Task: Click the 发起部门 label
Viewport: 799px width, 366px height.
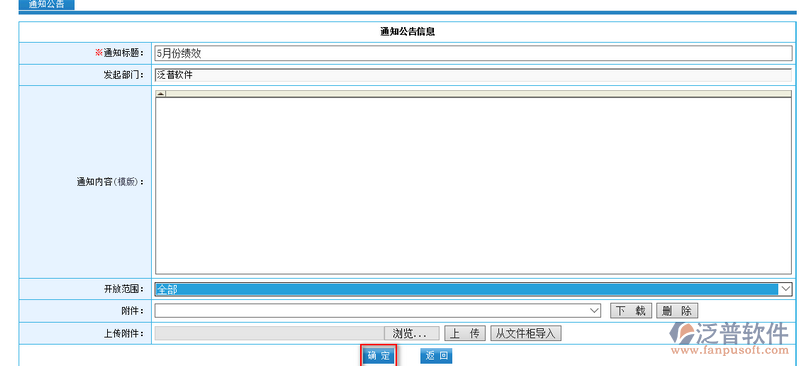Action: coord(124,75)
